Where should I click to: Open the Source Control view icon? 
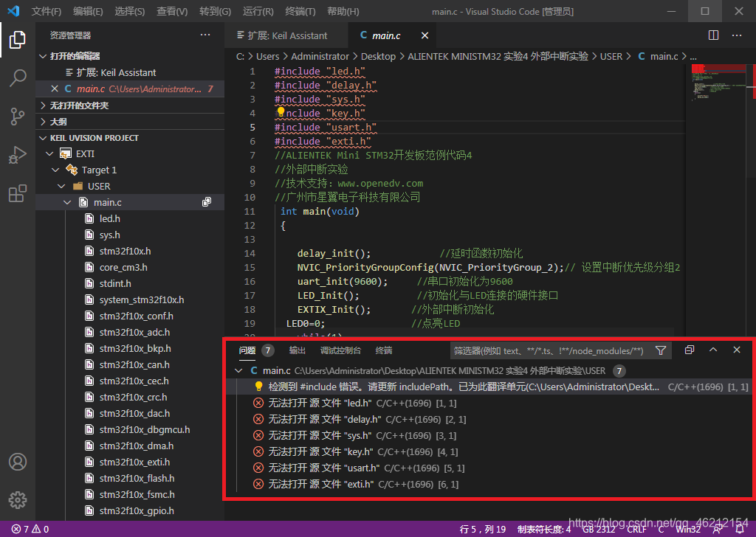pos(18,117)
